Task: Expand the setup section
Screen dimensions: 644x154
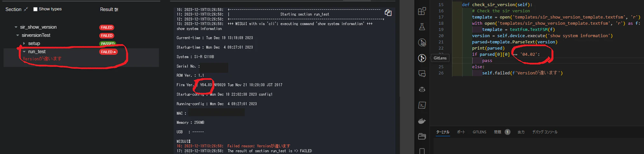Action: [24, 43]
